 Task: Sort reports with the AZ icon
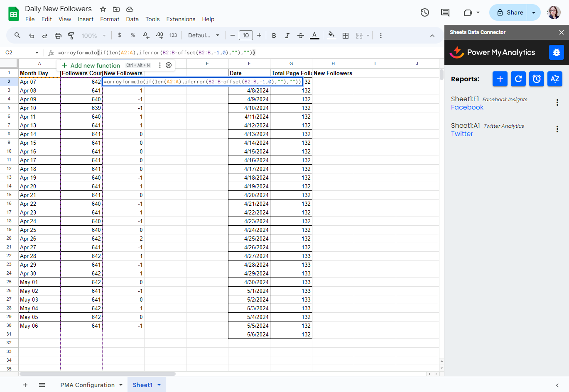554,79
